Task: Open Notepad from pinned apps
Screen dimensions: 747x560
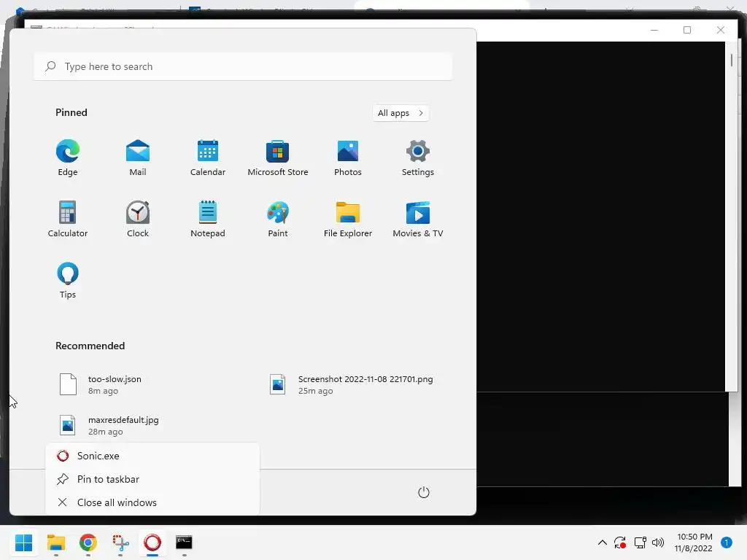Action: (208, 219)
